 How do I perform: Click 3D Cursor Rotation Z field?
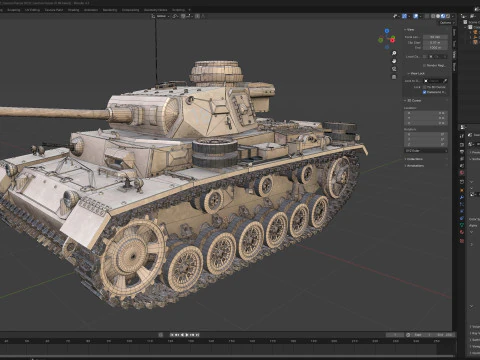click(x=426, y=144)
